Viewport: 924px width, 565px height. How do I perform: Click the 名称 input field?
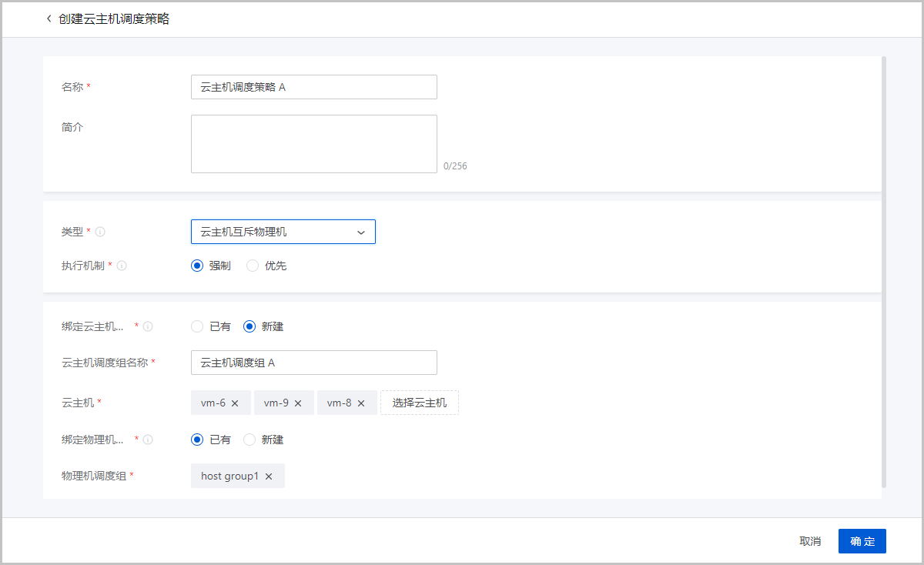pyautogui.click(x=313, y=87)
